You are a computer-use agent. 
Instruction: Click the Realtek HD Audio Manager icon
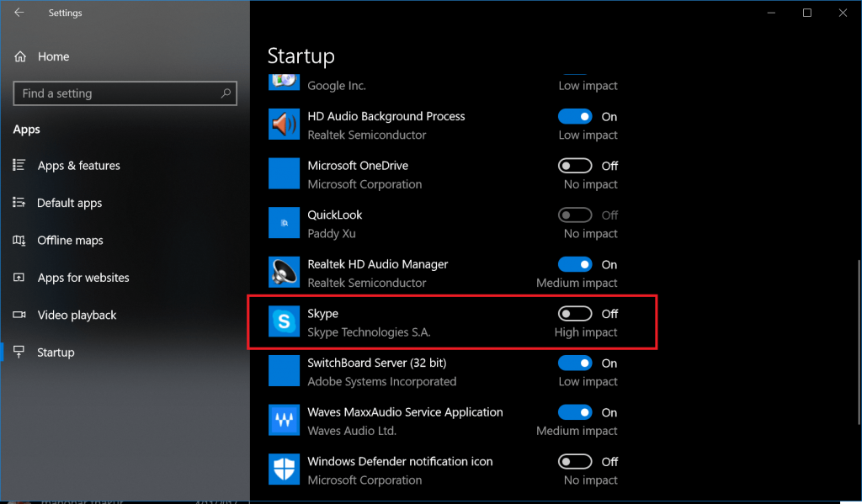click(x=284, y=272)
